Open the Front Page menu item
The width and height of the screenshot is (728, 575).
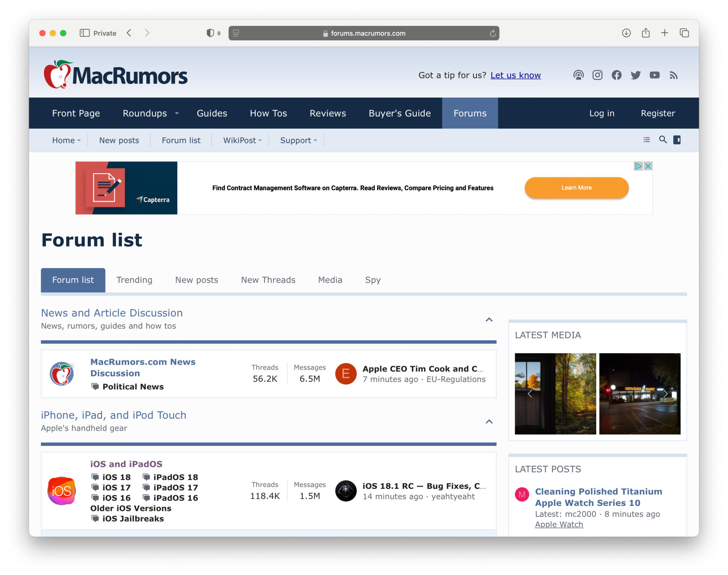click(76, 113)
